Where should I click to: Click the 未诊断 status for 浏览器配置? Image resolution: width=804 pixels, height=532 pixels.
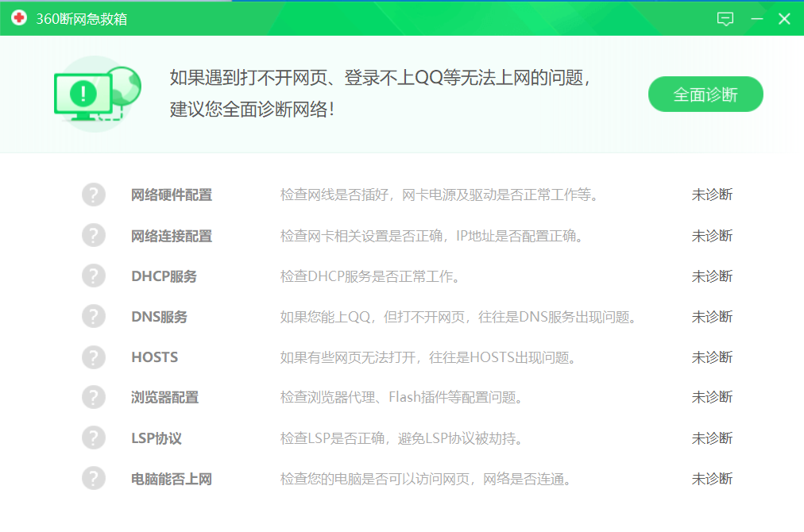point(712,397)
